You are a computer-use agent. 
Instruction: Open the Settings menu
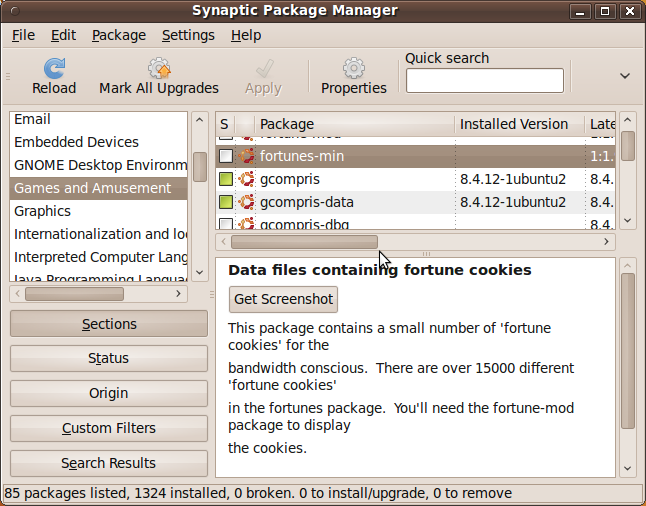(188, 35)
